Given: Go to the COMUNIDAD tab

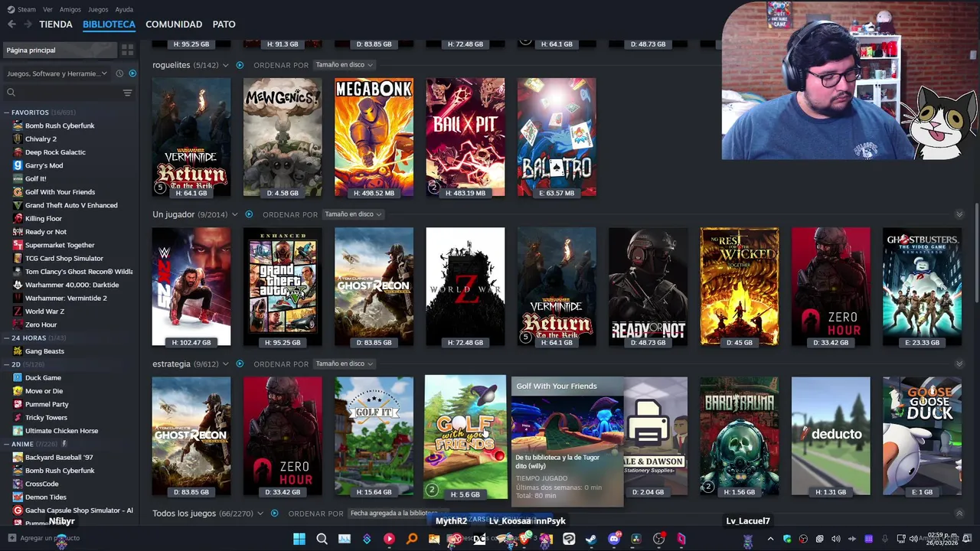Looking at the screenshot, I should 174,24.
